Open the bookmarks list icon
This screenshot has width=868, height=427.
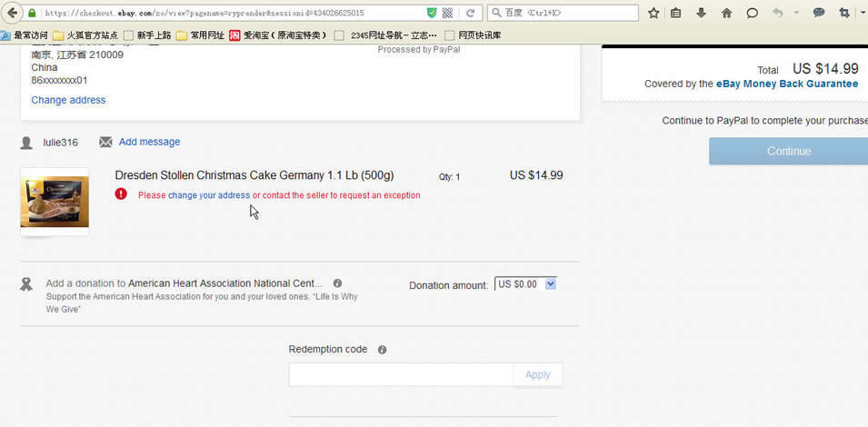[676, 14]
